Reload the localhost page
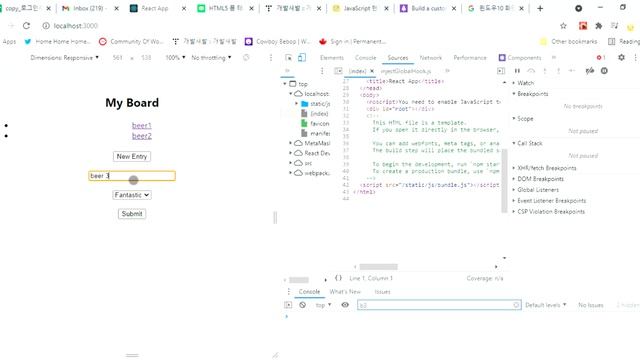This screenshot has height=360, width=640. point(27,26)
